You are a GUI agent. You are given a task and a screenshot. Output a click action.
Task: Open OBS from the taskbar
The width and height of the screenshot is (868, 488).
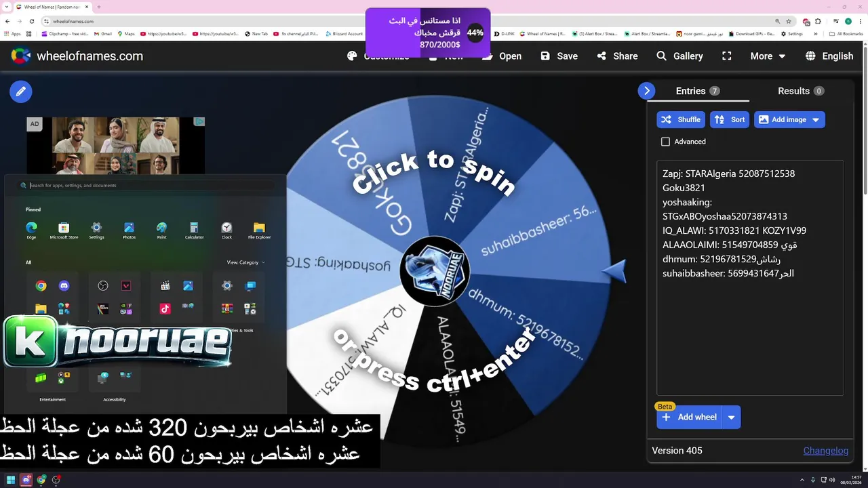tap(56, 480)
